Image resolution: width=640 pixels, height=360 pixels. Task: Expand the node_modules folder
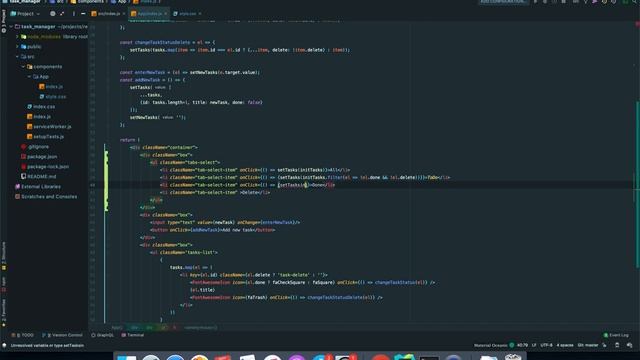click(17, 36)
